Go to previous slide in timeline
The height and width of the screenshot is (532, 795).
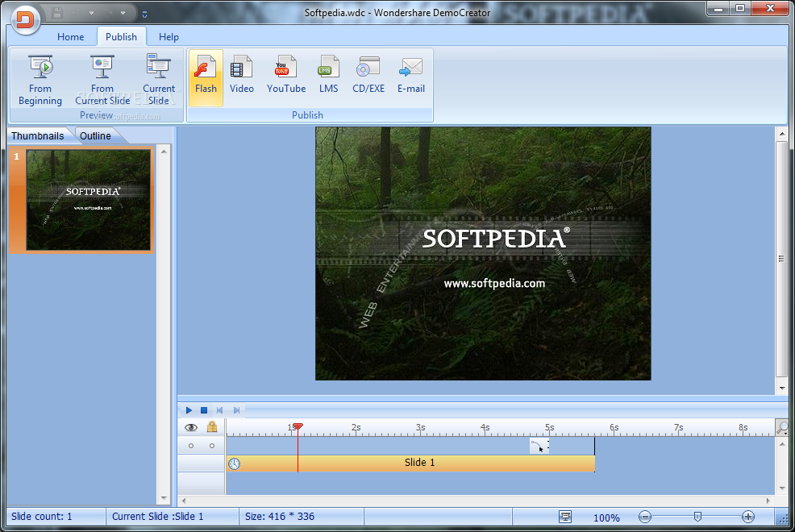(219, 410)
